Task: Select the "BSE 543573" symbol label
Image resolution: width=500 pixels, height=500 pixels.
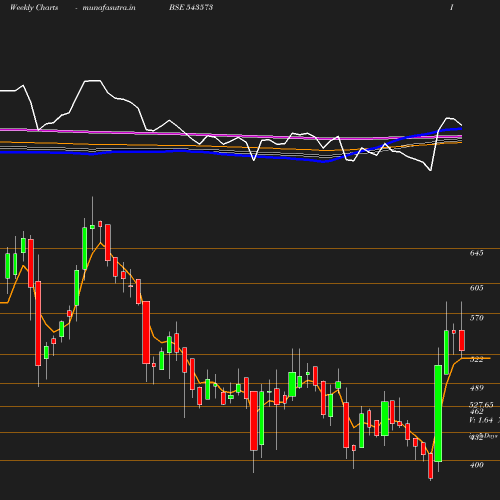Action: click(x=191, y=7)
